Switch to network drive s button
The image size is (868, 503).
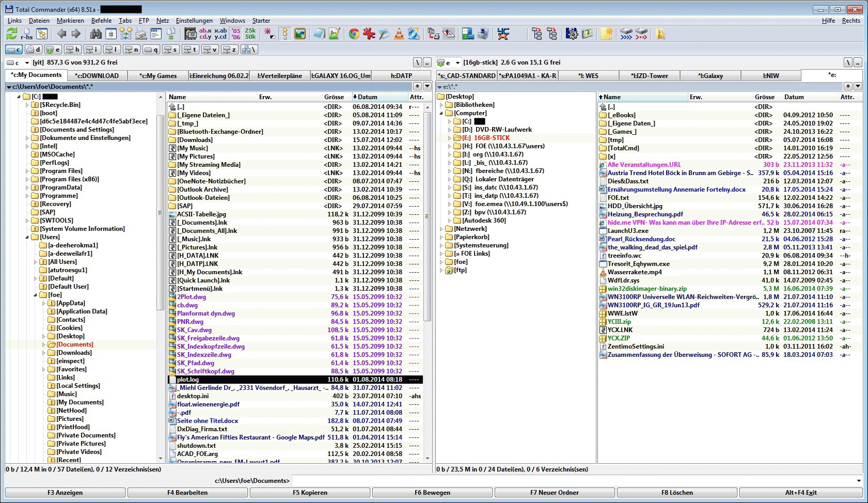170,50
